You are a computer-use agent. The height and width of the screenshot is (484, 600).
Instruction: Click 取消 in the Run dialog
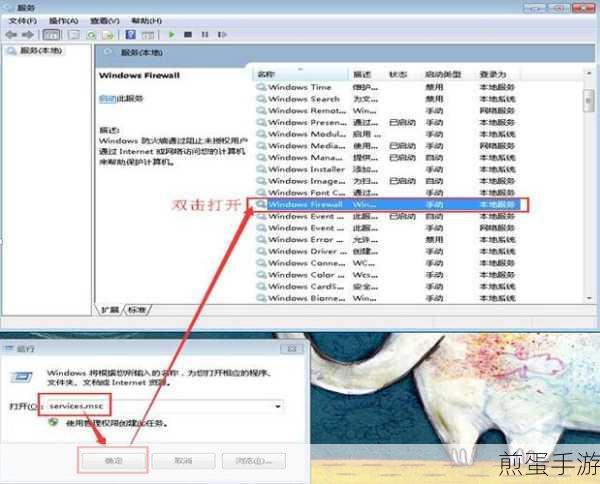click(x=183, y=460)
